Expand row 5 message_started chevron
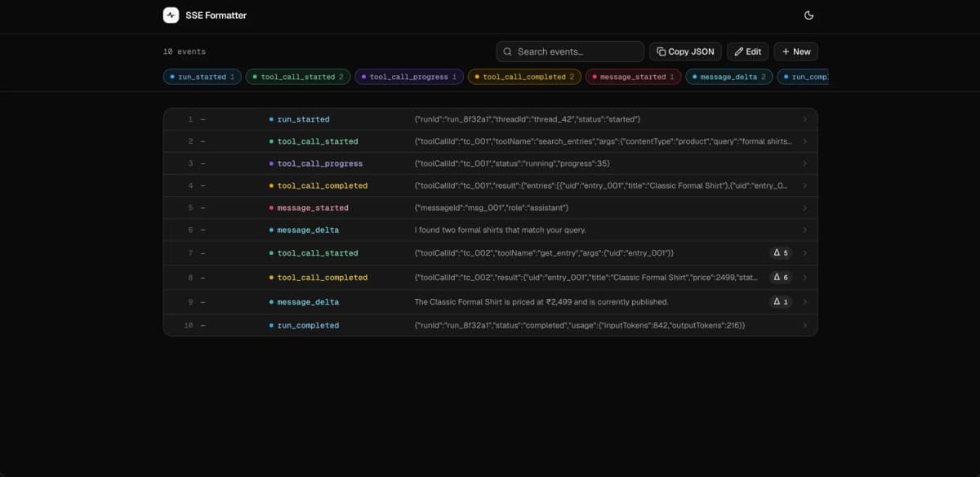 tap(804, 207)
